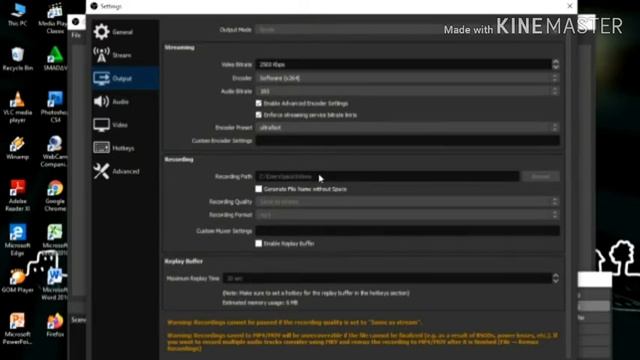This screenshot has height=360, width=640.
Task: Open the Recording Quality dropdown
Action: click(x=407, y=202)
